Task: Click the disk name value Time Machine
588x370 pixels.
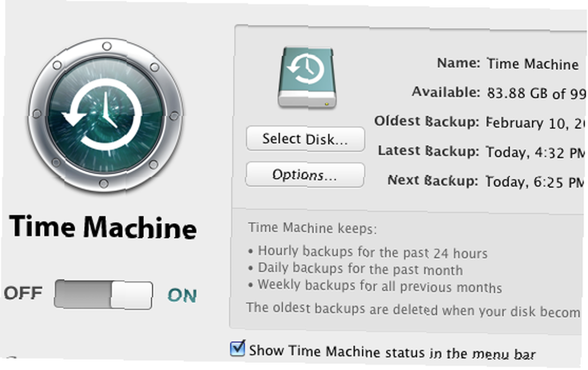Action: tap(533, 64)
